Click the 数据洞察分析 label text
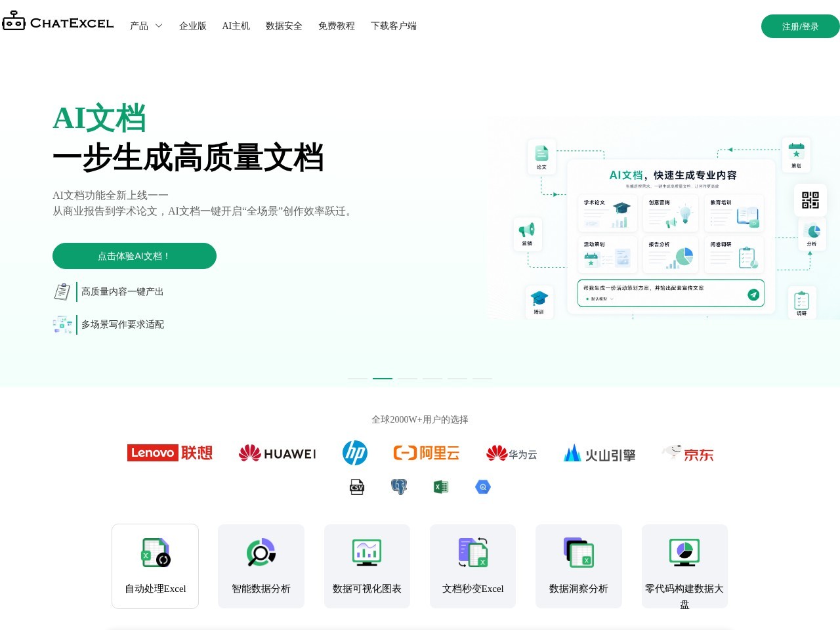840x630 pixels. pyautogui.click(x=579, y=589)
